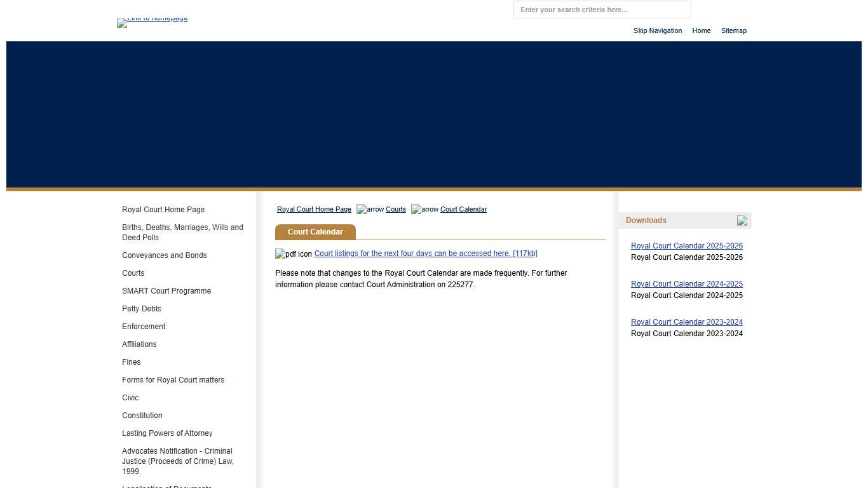This screenshot has width=868, height=488.
Task: Click Royal Court Home Page breadcrumb
Action: 314,210
